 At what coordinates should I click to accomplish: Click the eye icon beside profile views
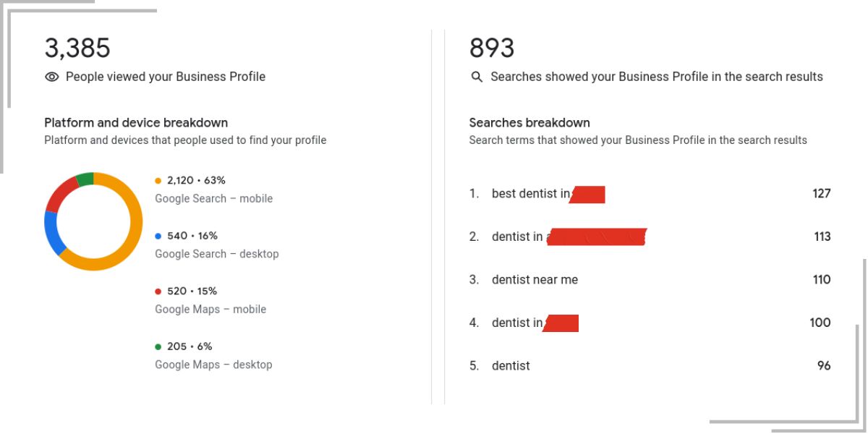pyautogui.click(x=51, y=77)
